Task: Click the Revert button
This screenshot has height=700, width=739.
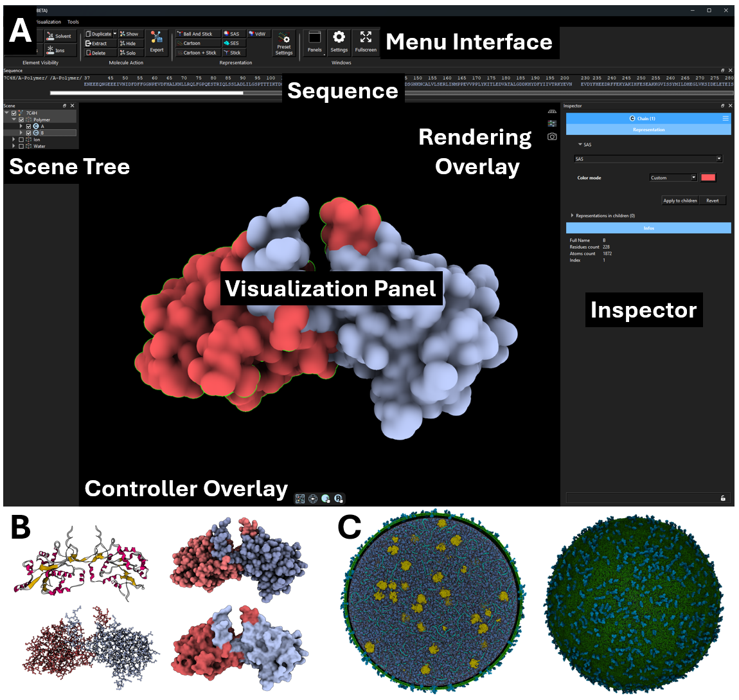Action: tap(712, 201)
